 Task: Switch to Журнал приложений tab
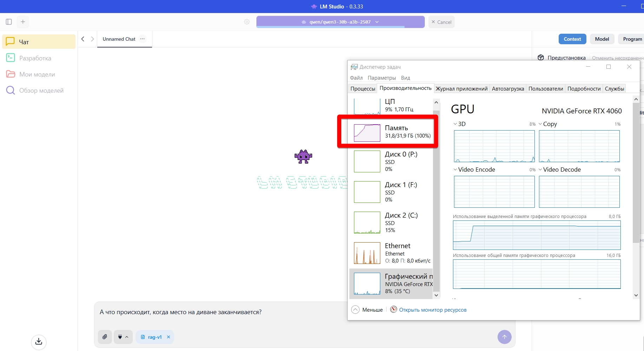pyautogui.click(x=462, y=88)
